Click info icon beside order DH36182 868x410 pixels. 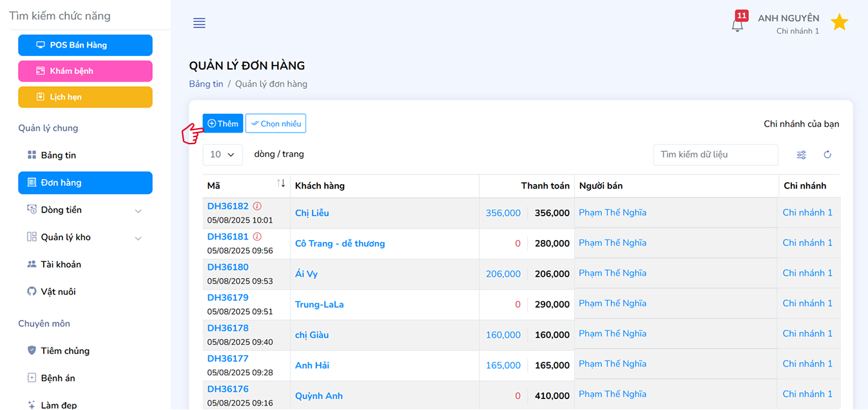pyautogui.click(x=257, y=207)
